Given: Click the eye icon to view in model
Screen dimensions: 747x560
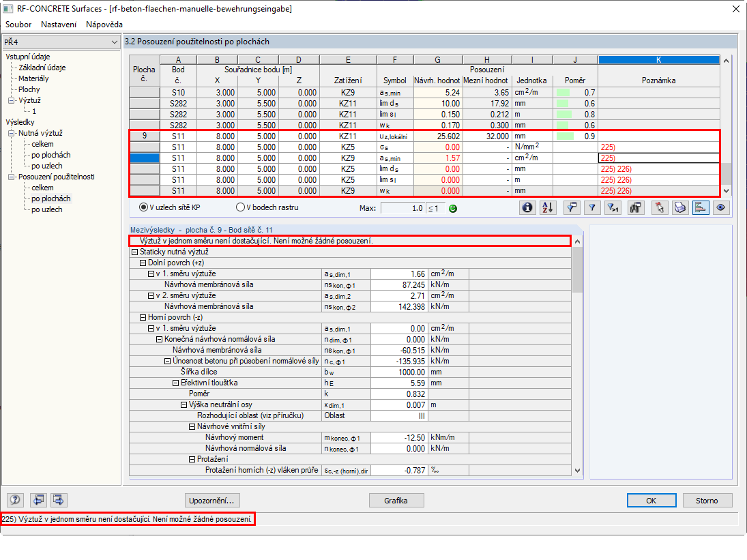Looking at the screenshot, I should point(721,207).
